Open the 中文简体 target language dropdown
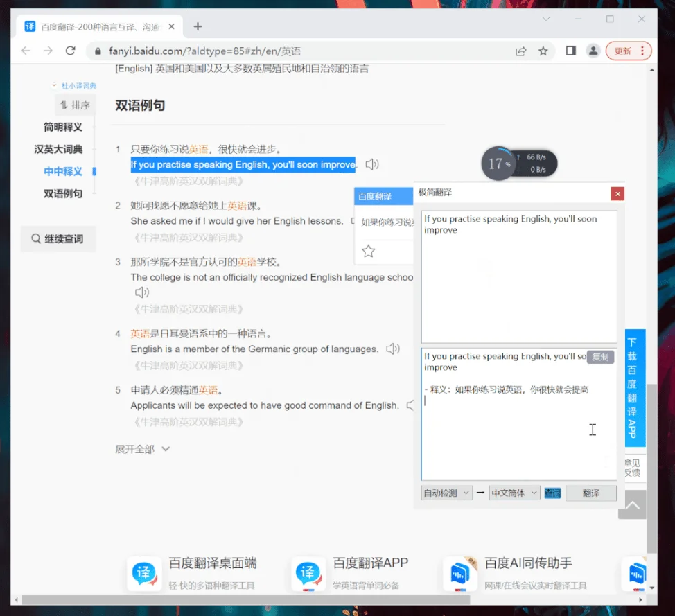 (514, 493)
